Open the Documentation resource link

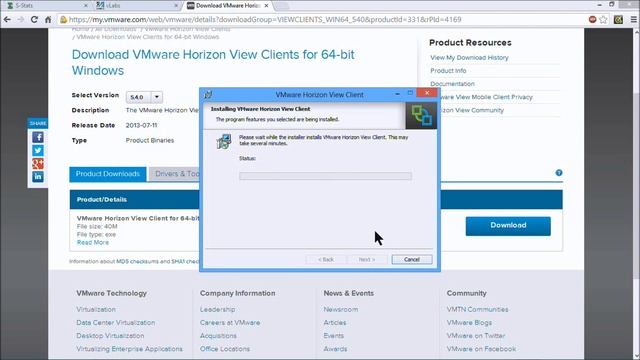(452, 84)
